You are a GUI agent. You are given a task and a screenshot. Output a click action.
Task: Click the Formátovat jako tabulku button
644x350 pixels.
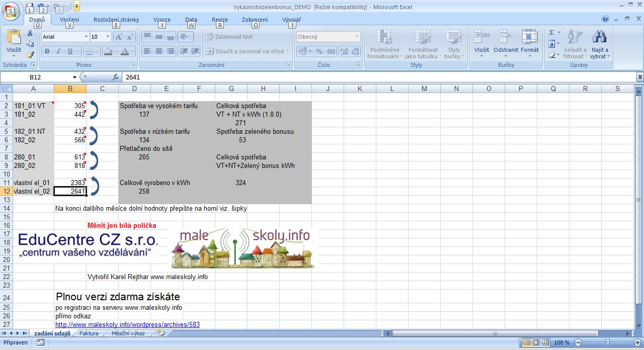pos(423,44)
